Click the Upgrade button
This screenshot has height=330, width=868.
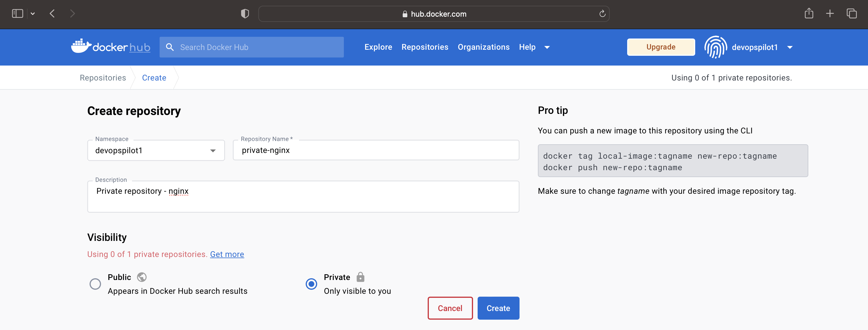click(x=661, y=47)
